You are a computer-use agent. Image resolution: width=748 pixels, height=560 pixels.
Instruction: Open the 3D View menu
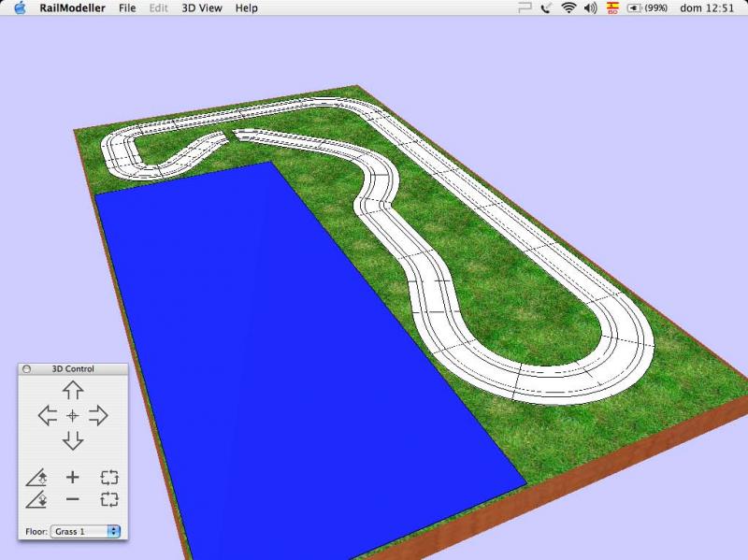pyautogui.click(x=201, y=7)
